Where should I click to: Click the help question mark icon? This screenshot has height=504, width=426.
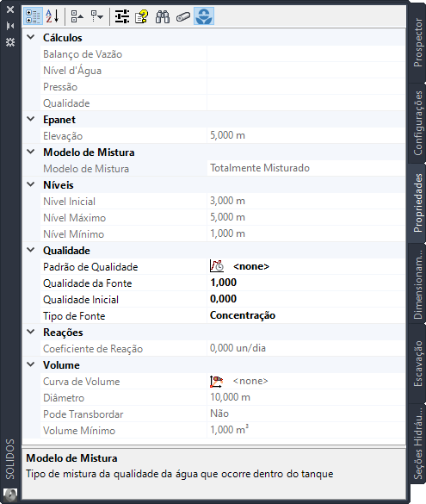click(x=142, y=16)
